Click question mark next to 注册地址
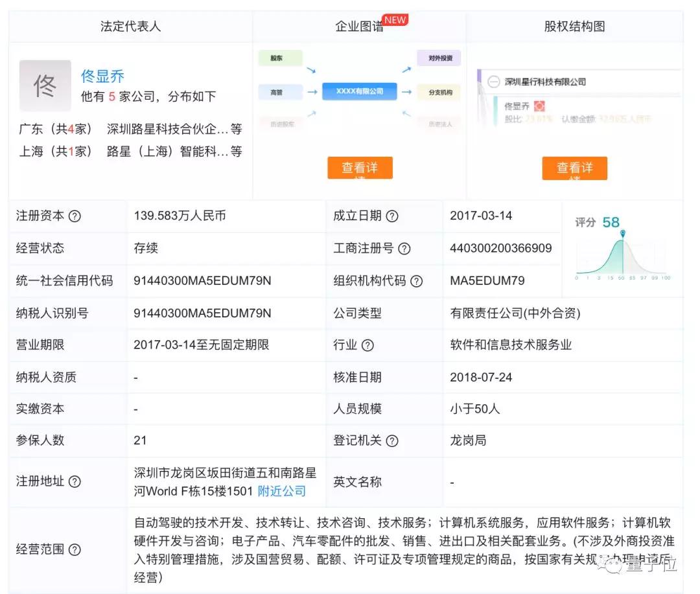The width and height of the screenshot is (700, 594). pyautogui.click(x=75, y=482)
